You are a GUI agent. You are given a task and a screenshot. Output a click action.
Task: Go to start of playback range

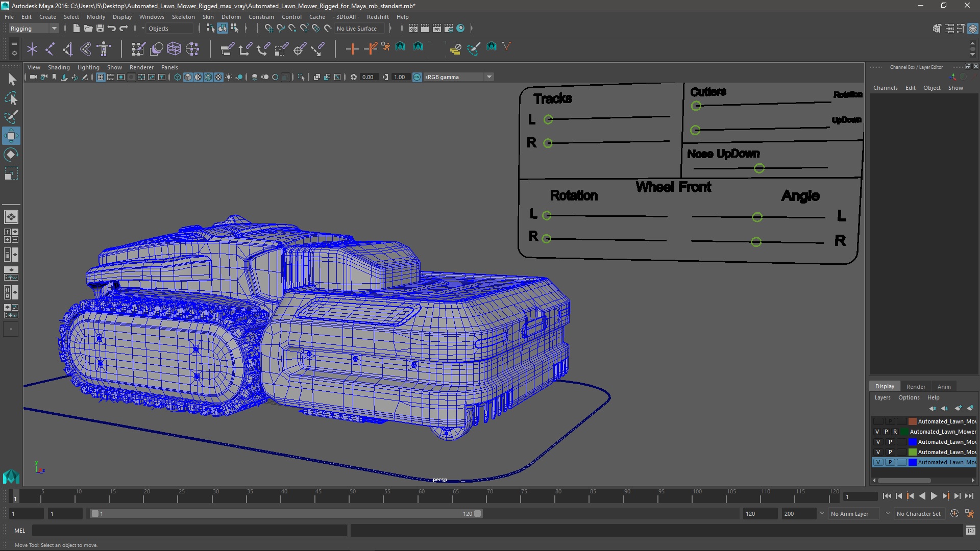point(887,496)
